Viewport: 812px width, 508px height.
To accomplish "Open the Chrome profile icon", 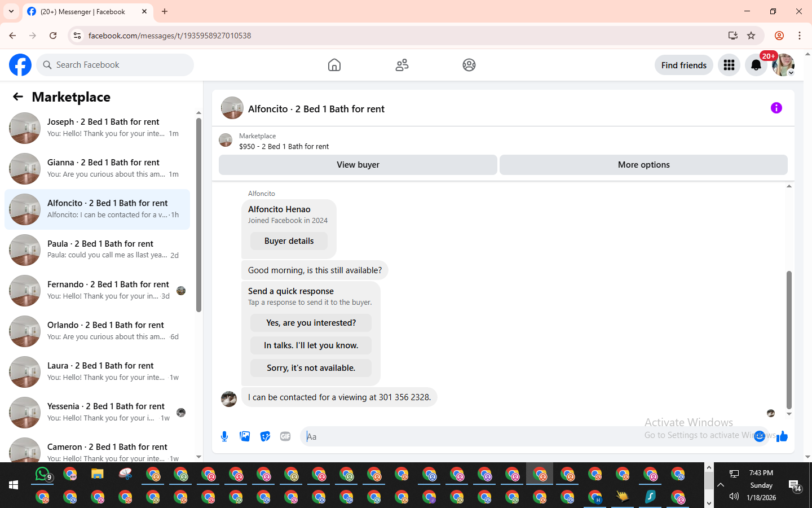I will 779,36.
